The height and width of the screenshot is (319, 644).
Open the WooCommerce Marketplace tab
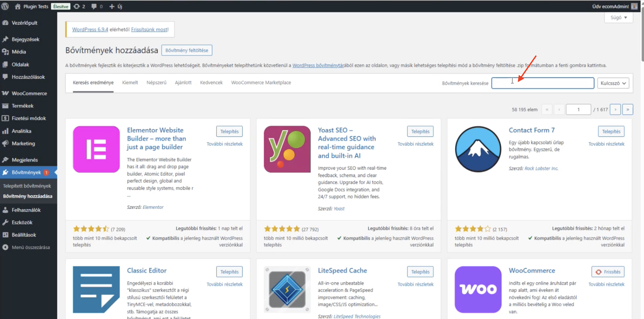click(x=261, y=83)
